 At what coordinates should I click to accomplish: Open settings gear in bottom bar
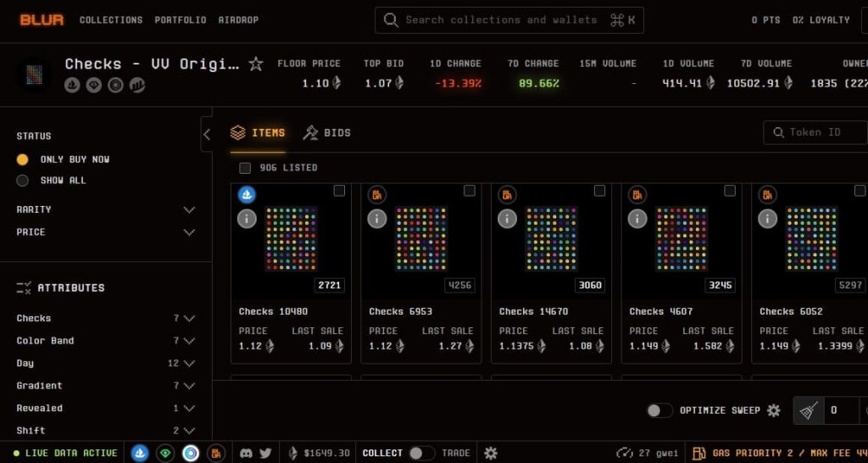[x=491, y=453]
